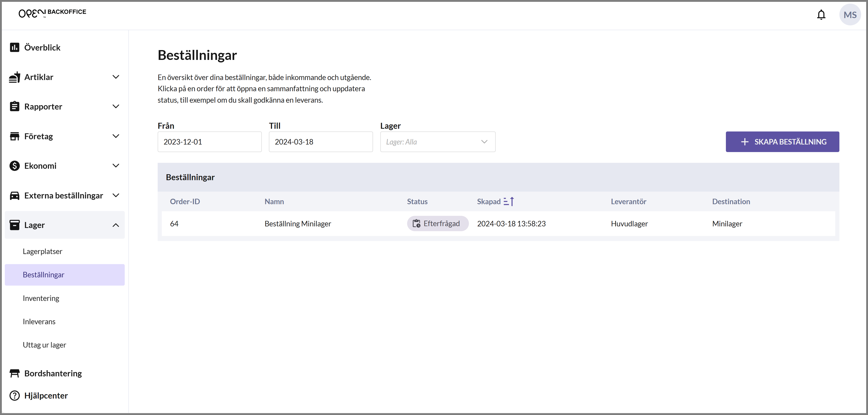Click the Från date field
868x415 pixels.
(210, 142)
